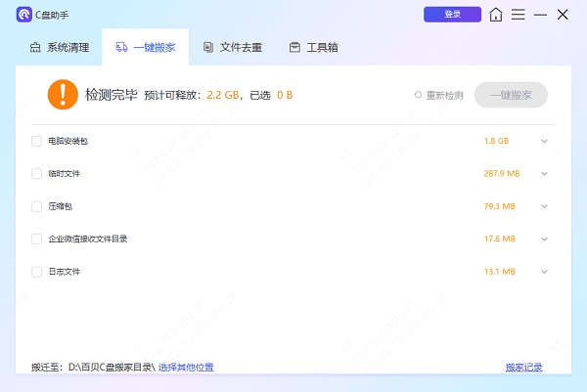Click the 文件去重 document icon
This screenshot has height=392, width=587.
208,47
